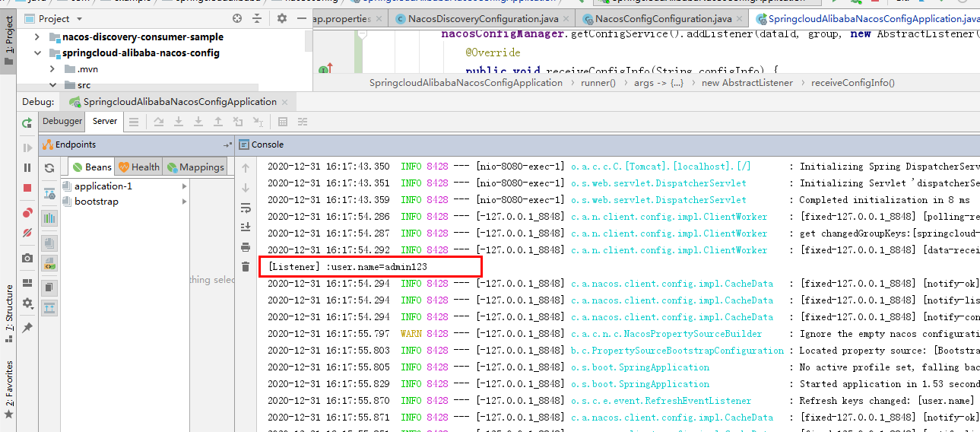Click runner() in the breadcrumb bar
Image resolution: width=980 pixels, height=432 pixels.
598,83
